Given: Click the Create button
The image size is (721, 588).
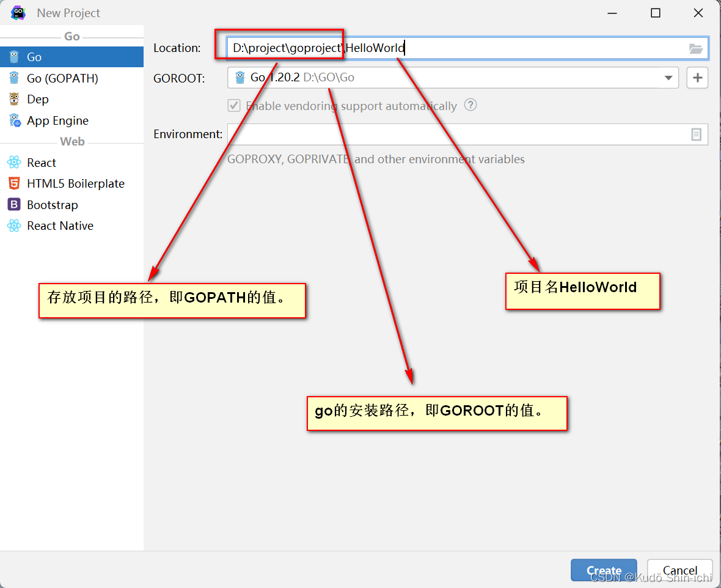Looking at the screenshot, I should pos(604,570).
